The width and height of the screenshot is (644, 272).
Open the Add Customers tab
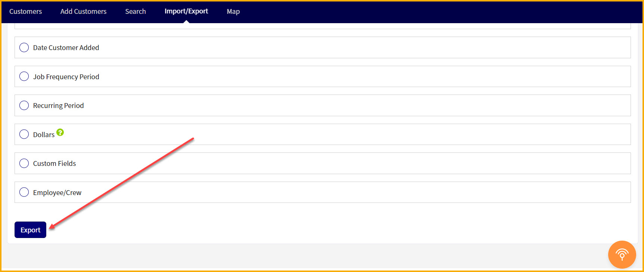coord(84,12)
